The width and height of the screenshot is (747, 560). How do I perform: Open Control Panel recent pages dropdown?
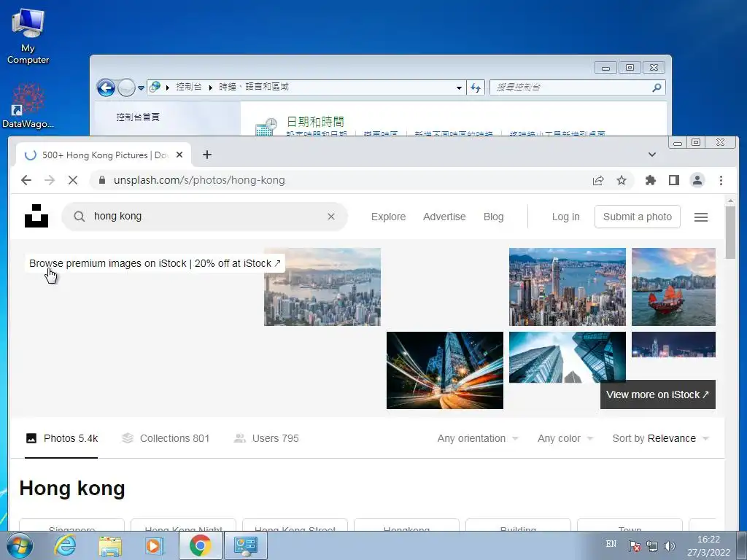[141, 88]
